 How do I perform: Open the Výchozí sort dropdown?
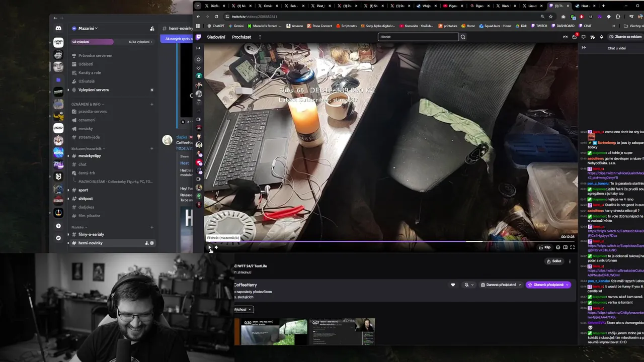pos(244,309)
